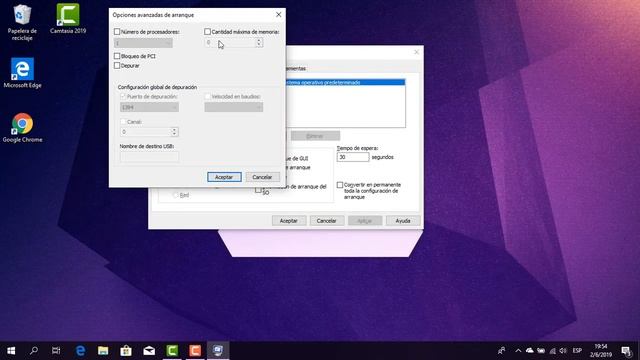Open Mail app from the taskbar

(149, 351)
